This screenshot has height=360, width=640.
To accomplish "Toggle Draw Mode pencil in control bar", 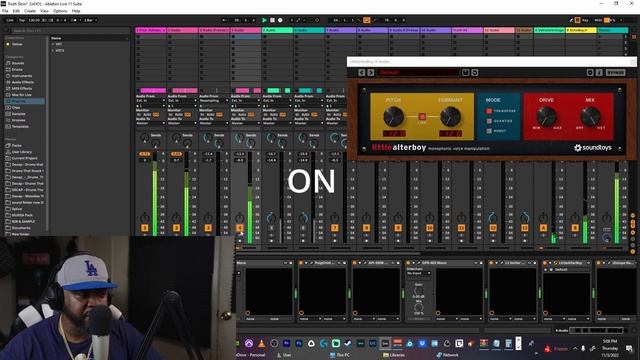I will (571, 20).
